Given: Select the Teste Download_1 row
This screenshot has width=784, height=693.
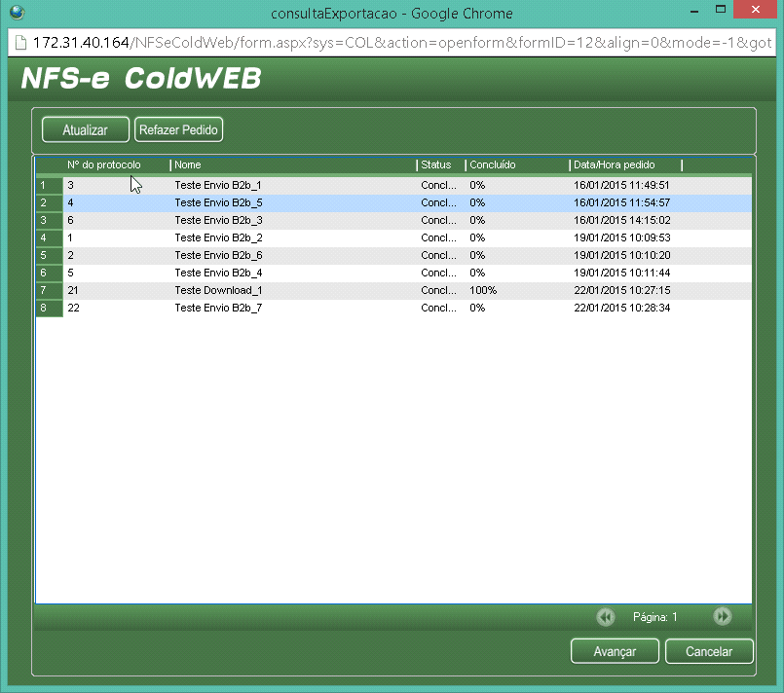Looking at the screenshot, I should point(219,290).
